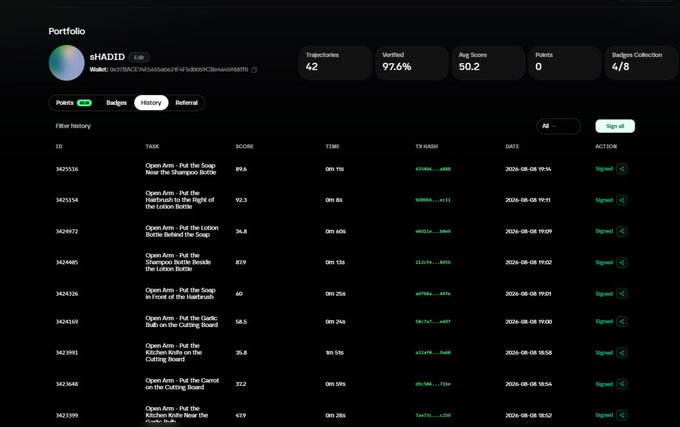Click the Trajectories 42 stat card
Screen dimensions: 680x427
coord(335,62)
